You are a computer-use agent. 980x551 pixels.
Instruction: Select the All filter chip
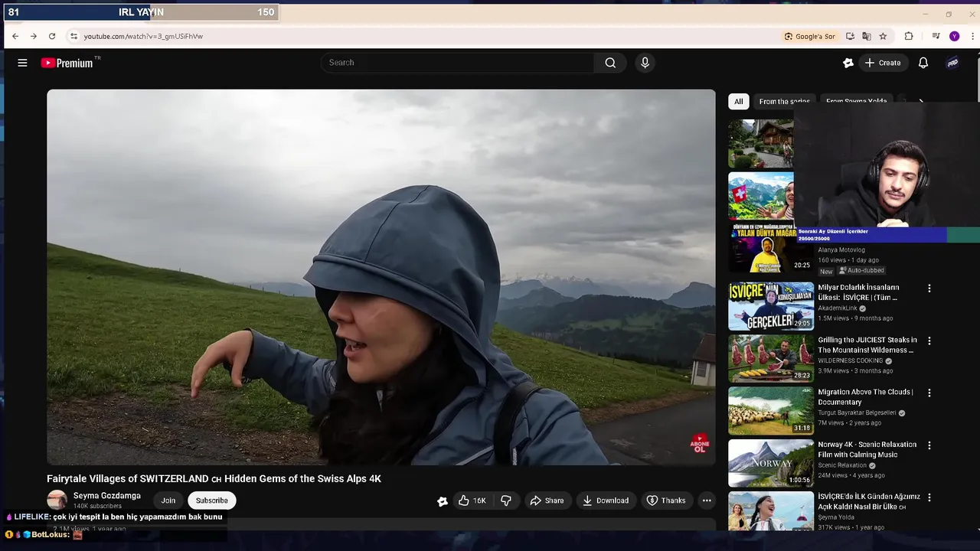[738, 101]
